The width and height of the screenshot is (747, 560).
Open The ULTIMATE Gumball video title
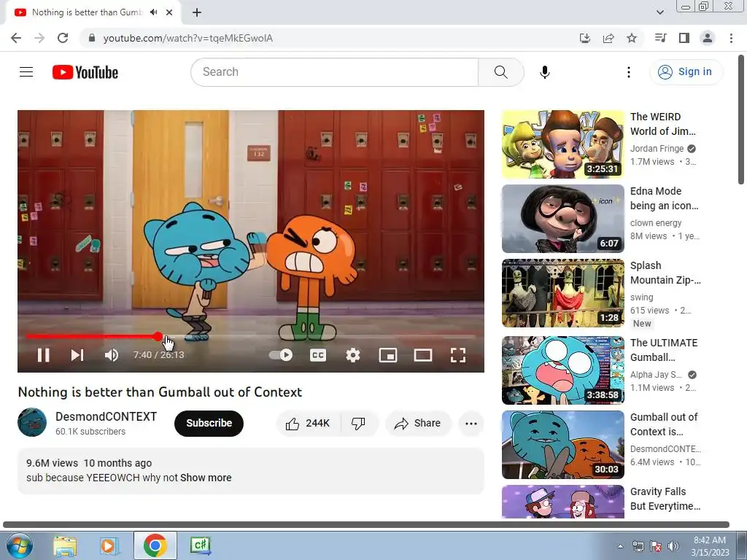click(664, 350)
